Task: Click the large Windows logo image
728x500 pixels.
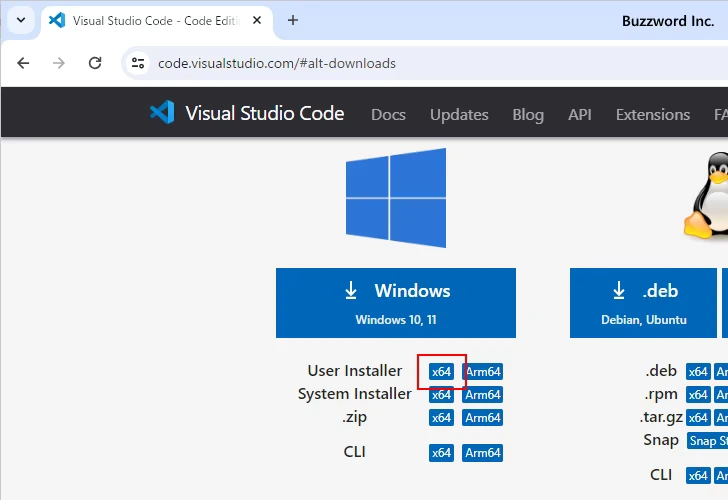Action: click(396, 198)
